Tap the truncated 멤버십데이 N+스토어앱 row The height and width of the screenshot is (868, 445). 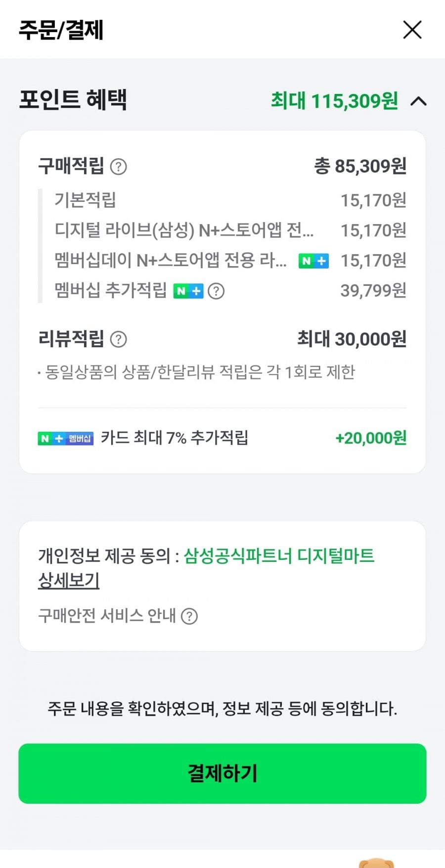pyautogui.click(x=171, y=261)
